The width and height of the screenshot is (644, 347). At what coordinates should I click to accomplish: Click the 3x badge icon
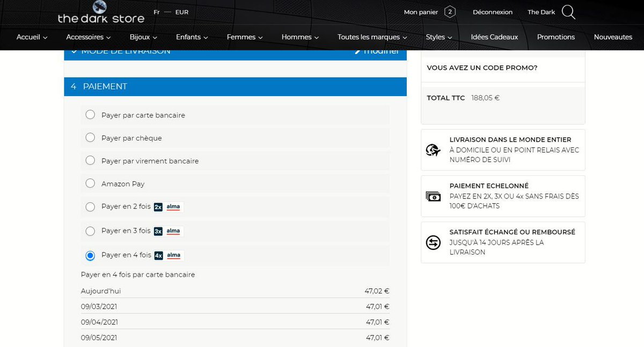click(x=158, y=231)
